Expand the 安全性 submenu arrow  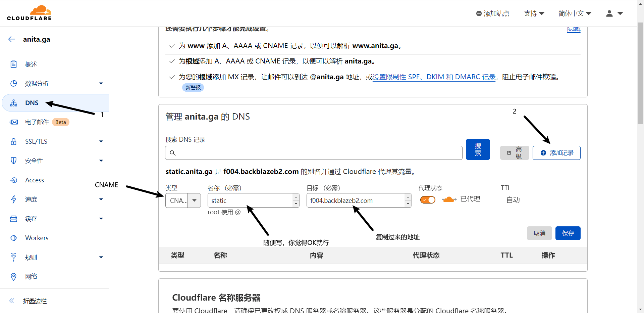tap(101, 161)
